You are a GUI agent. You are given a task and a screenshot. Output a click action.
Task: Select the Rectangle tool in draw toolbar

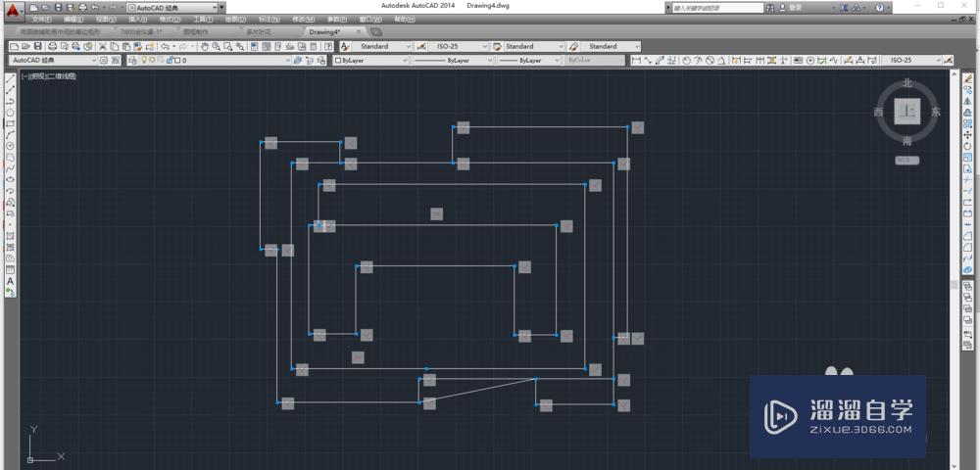coord(10,123)
